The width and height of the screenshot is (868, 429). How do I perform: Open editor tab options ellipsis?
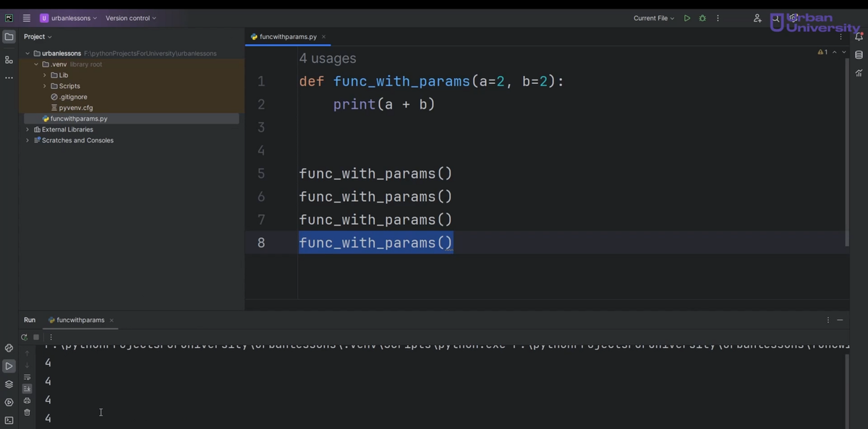click(841, 36)
